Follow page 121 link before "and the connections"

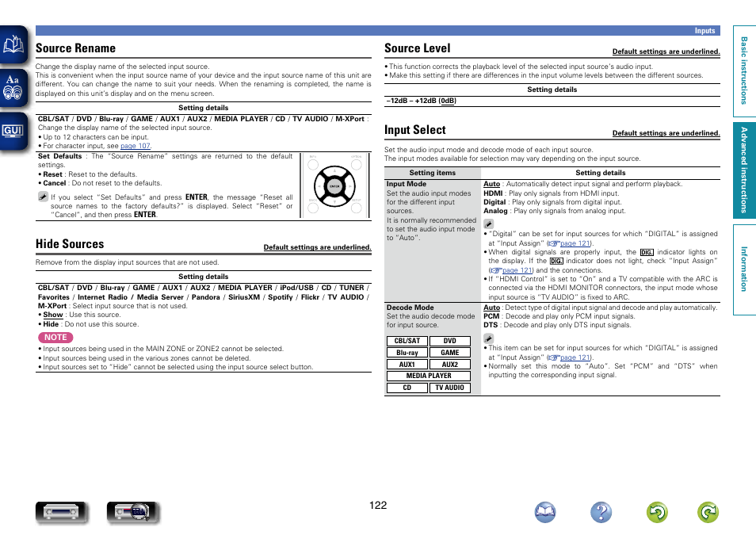517,270
